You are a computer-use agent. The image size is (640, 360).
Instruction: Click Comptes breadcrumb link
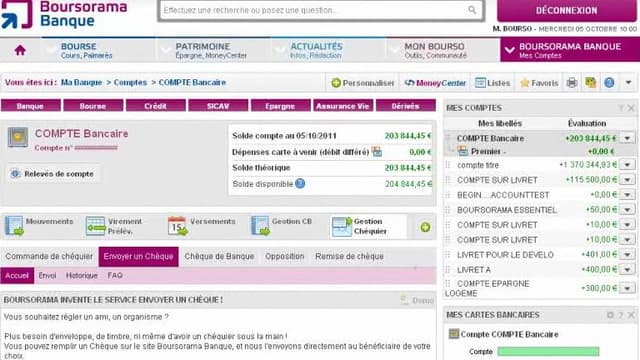click(130, 82)
